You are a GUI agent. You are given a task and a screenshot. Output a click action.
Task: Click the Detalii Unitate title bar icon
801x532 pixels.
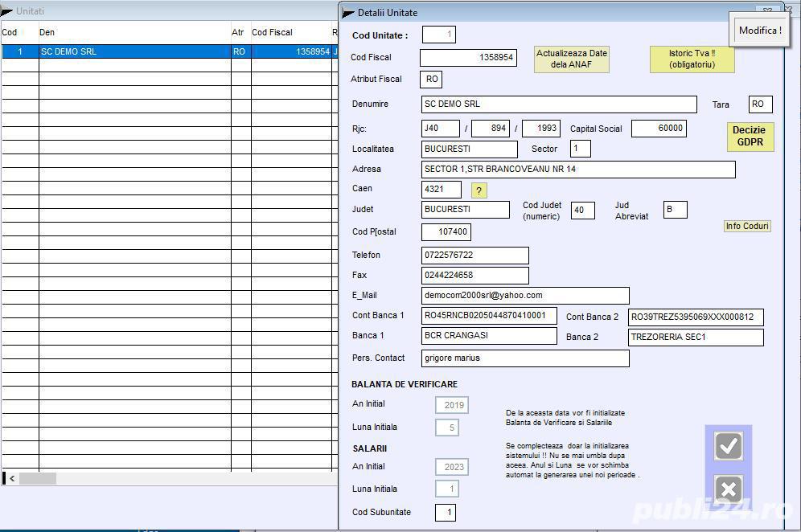[x=347, y=13]
